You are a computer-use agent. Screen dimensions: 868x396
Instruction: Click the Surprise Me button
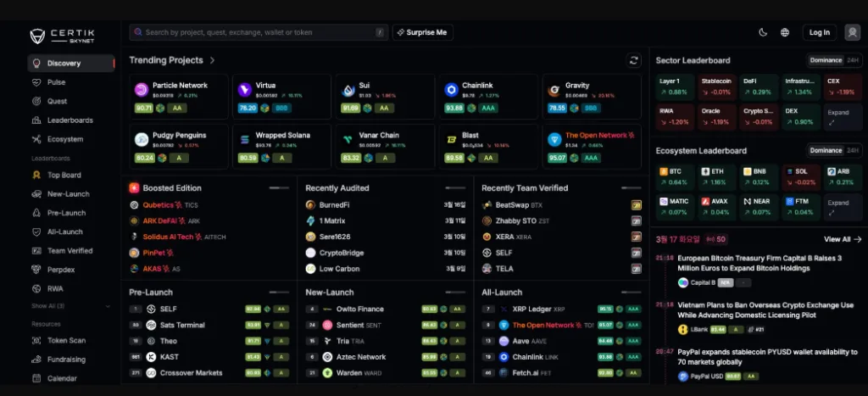(x=423, y=32)
